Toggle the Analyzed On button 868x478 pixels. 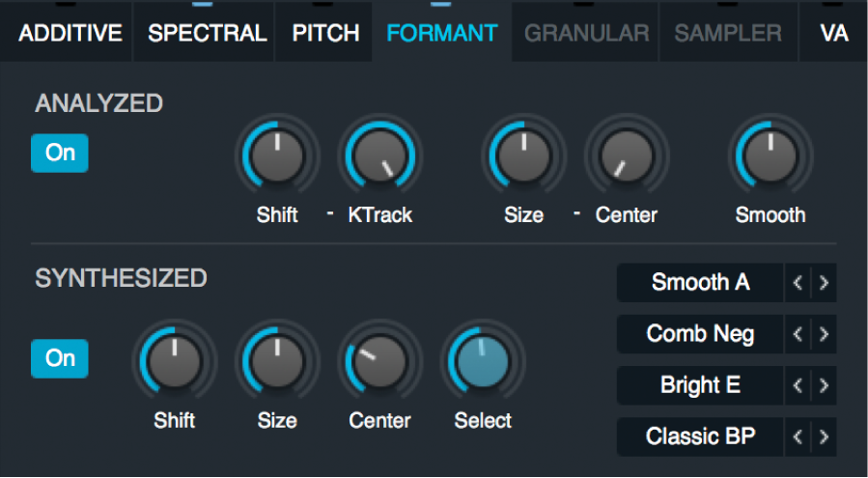(60, 154)
